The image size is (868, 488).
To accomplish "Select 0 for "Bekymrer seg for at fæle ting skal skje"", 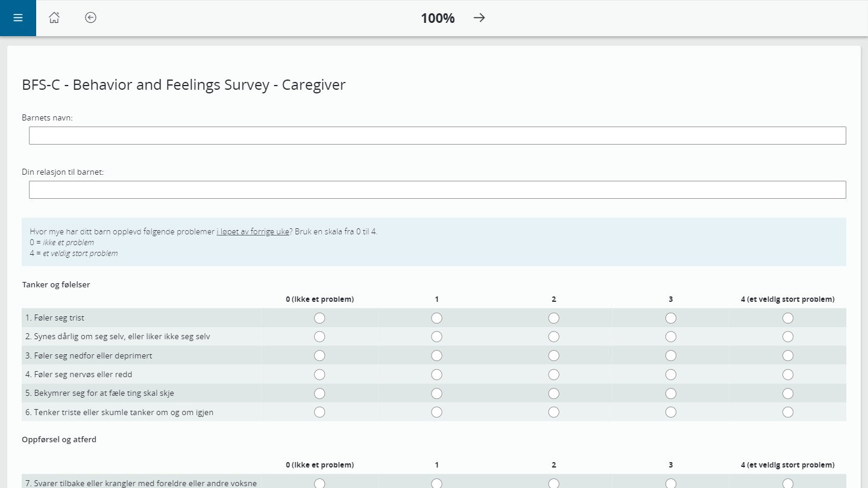I will coord(319,393).
